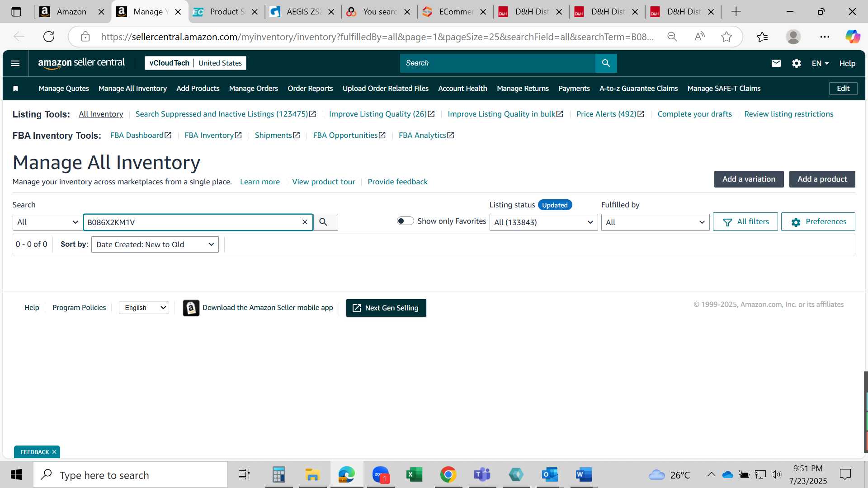Viewport: 868px width, 488px height.
Task: Open the Shipments link
Action: (x=277, y=136)
